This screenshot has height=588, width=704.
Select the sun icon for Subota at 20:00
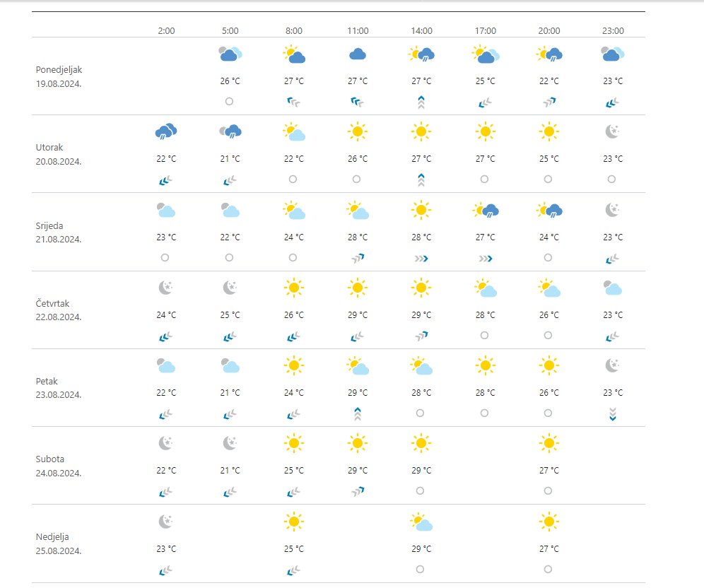tap(548, 443)
